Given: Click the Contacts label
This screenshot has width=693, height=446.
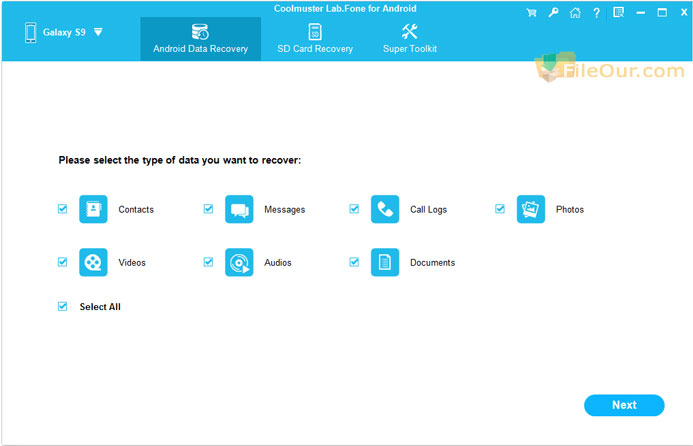Looking at the screenshot, I should (x=136, y=210).
